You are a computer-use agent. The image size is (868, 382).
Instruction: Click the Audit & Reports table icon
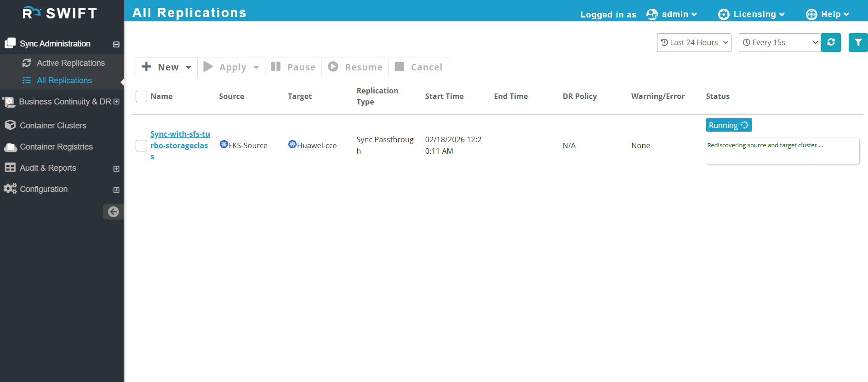[x=10, y=168]
